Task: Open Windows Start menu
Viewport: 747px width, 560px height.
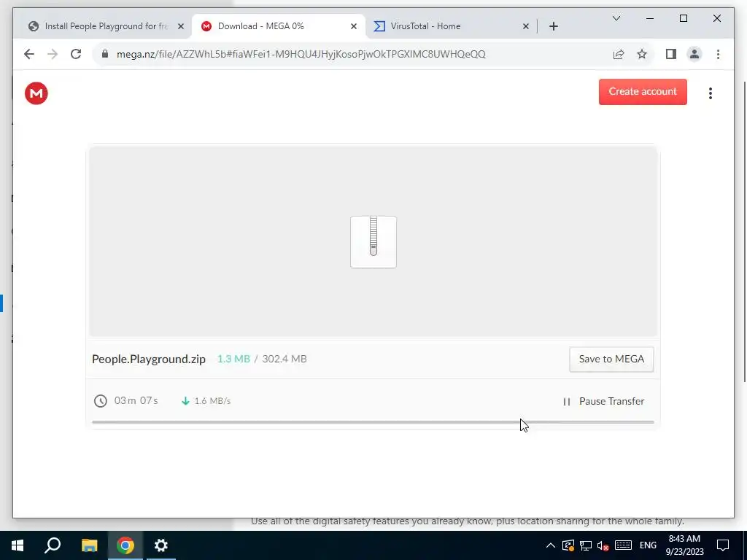Action: [18, 545]
